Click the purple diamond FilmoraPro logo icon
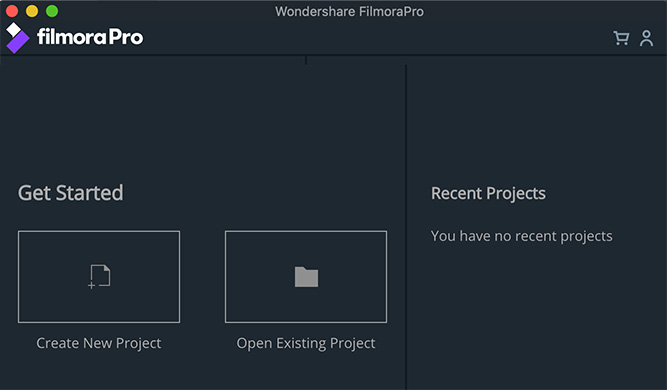The image size is (667, 390). click(17, 38)
